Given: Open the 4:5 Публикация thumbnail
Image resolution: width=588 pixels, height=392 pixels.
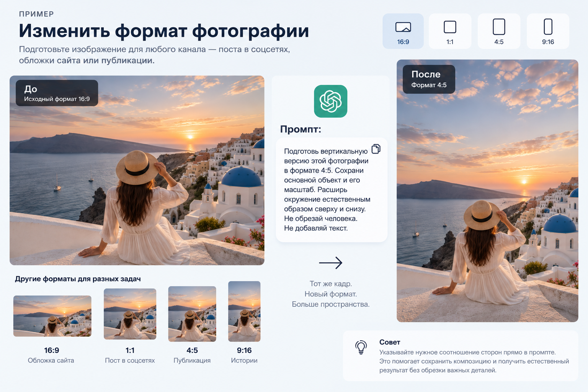Looking at the screenshot, I should click(x=192, y=314).
